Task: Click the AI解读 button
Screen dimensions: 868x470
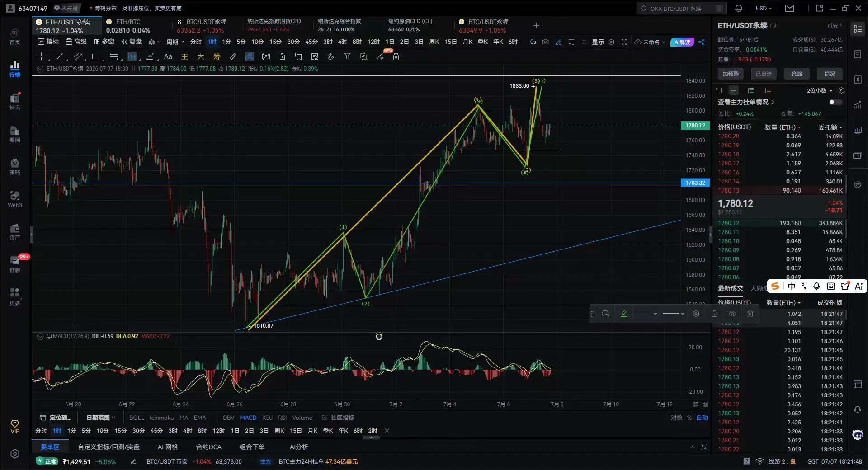Action: pyautogui.click(x=682, y=42)
